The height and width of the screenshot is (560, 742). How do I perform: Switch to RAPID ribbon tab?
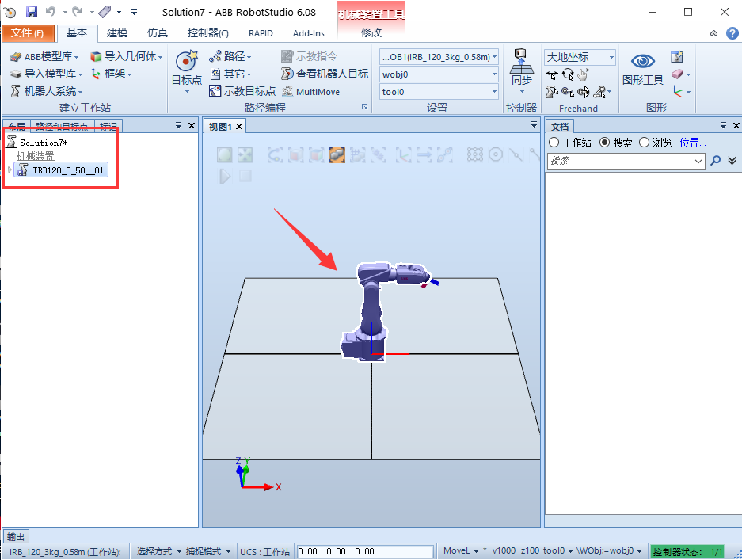click(x=261, y=33)
